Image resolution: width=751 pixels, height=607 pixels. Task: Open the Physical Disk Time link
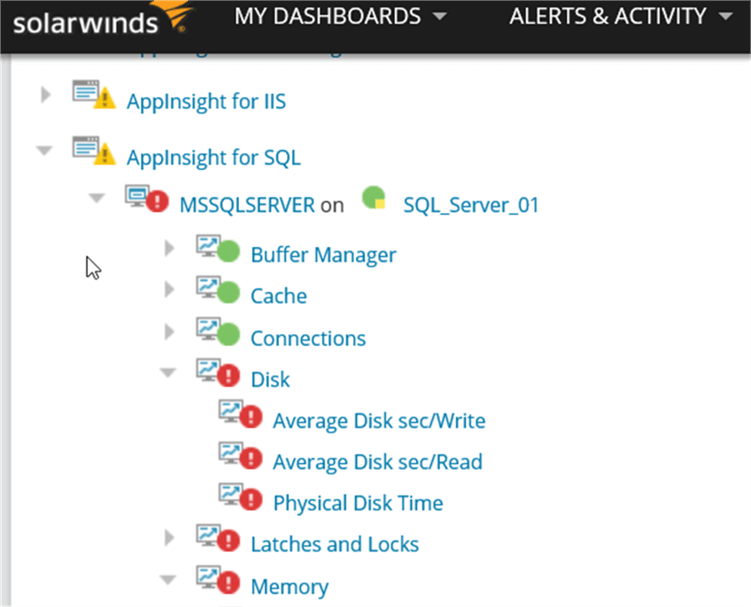(x=358, y=504)
